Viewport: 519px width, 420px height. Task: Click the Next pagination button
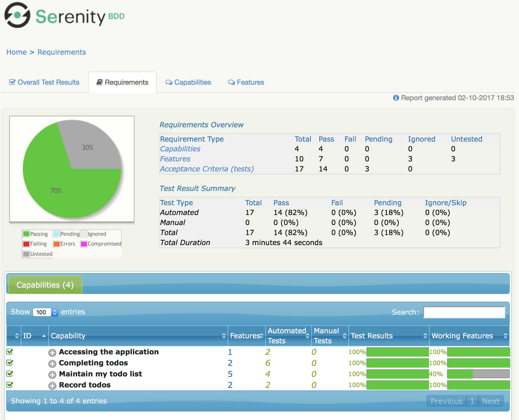490,401
